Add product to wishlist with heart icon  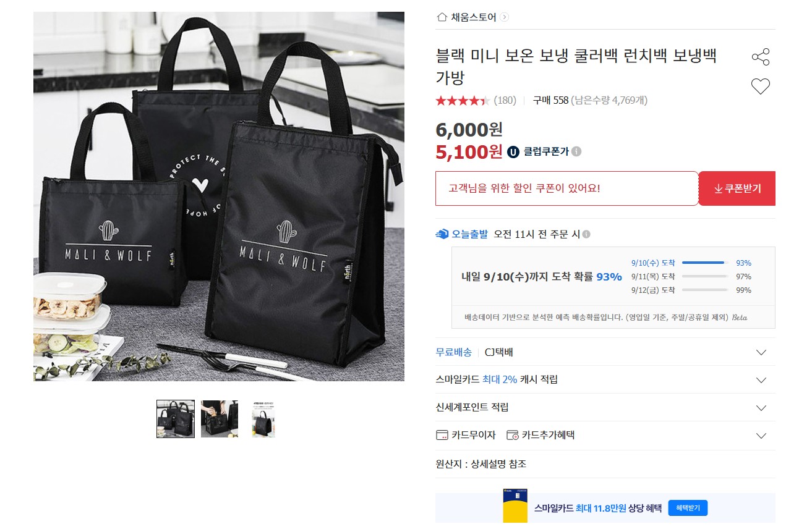click(760, 87)
